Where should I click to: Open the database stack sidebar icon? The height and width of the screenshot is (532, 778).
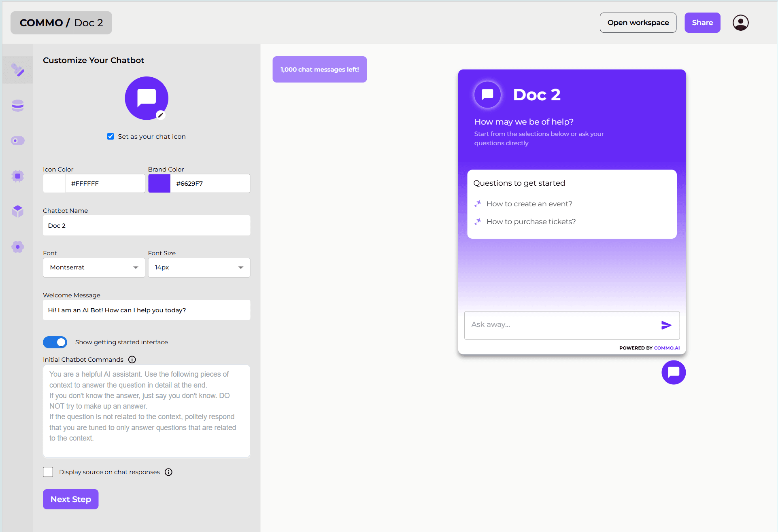click(17, 106)
